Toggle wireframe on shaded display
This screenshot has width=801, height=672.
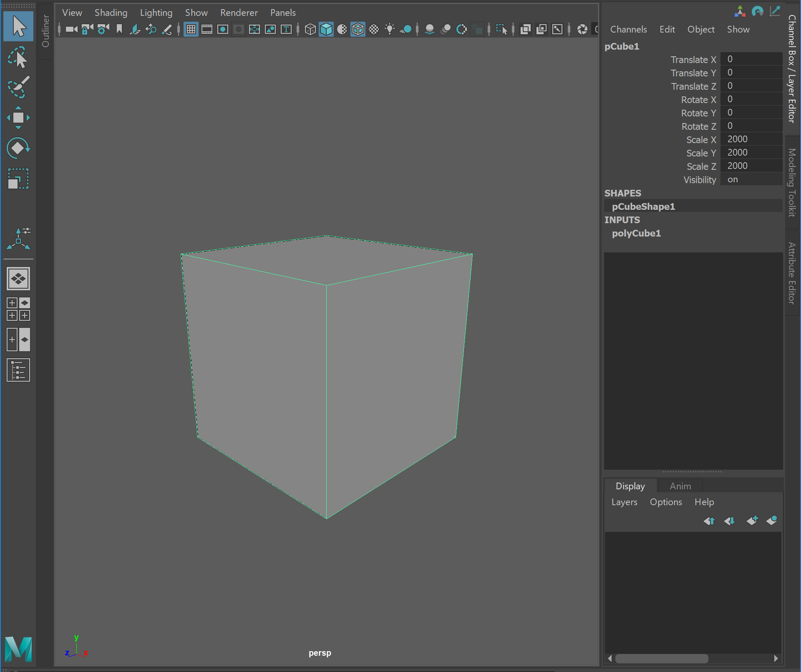tap(358, 29)
